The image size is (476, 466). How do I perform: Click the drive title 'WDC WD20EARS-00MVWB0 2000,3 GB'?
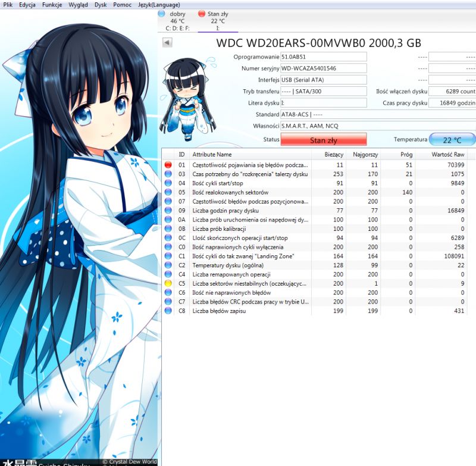(318, 43)
